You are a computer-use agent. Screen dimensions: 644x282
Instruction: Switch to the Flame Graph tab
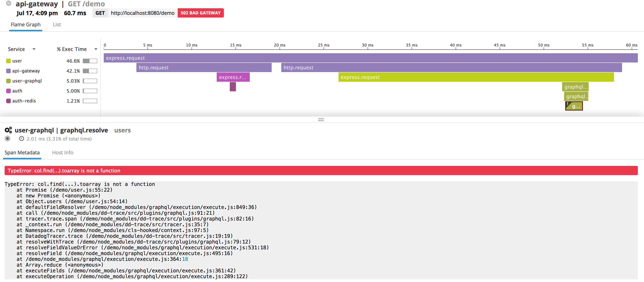point(26,25)
